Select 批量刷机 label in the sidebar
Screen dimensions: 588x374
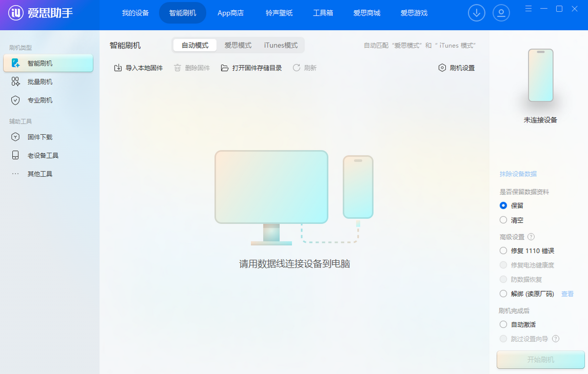(40, 82)
